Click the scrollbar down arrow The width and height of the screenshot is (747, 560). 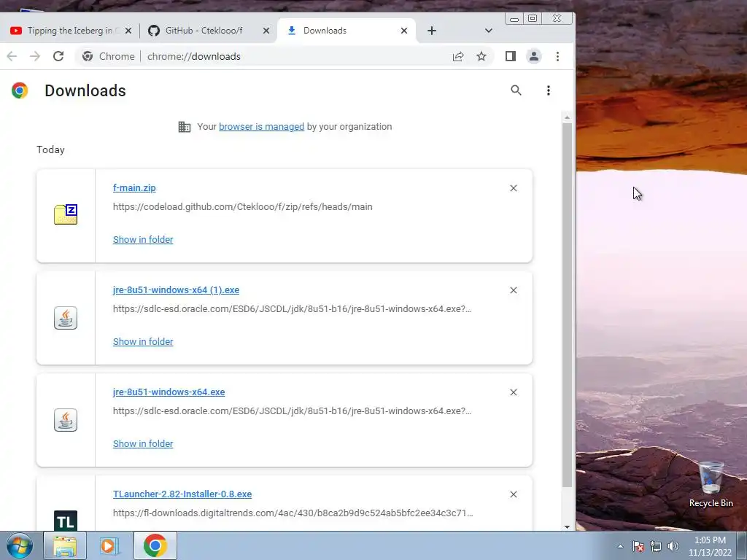click(x=567, y=526)
